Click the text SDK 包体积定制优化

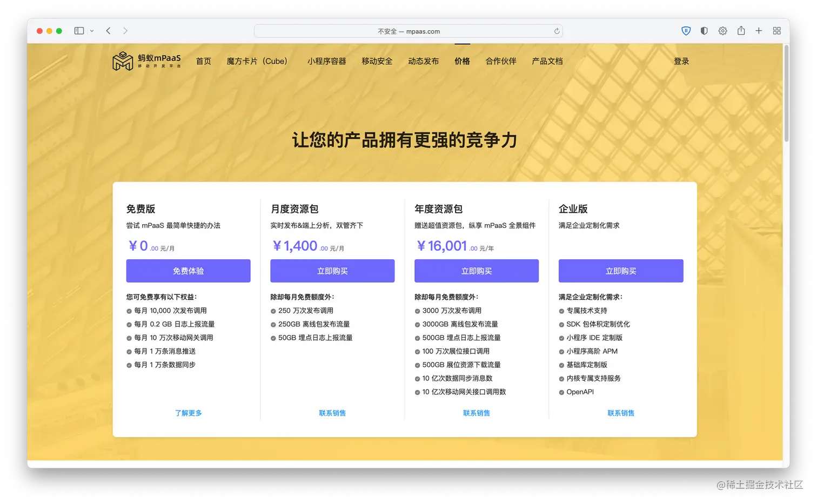coord(598,324)
